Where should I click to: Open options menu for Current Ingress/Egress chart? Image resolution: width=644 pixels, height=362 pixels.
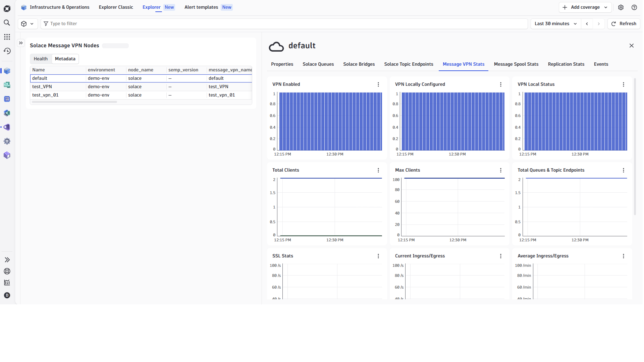501,256
